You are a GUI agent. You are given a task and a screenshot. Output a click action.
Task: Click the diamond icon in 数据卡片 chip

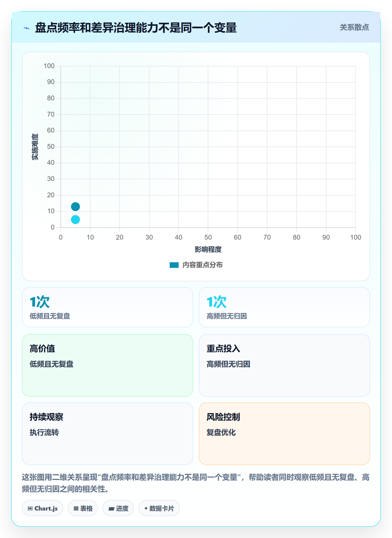(146, 508)
